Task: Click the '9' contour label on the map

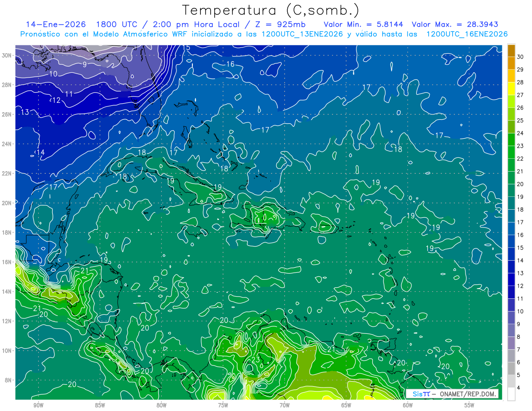Action: (x=85, y=64)
